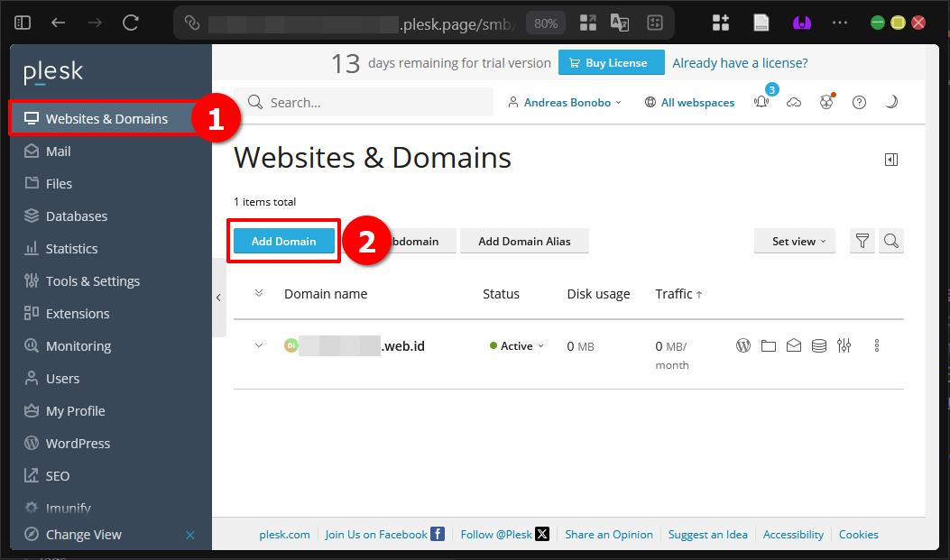Image resolution: width=950 pixels, height=560 pixels.
Task: Open the Mail icon on the domain row
Action: 793,345
